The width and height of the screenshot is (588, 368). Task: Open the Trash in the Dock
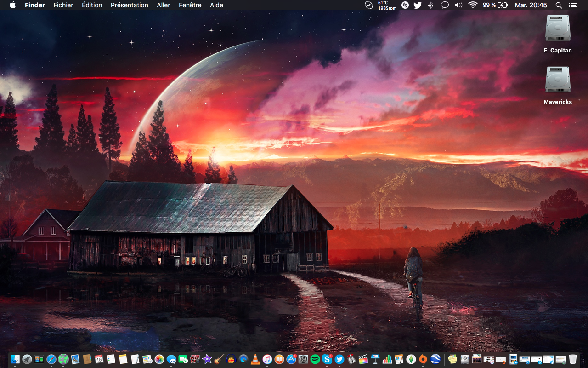[573, 359]
